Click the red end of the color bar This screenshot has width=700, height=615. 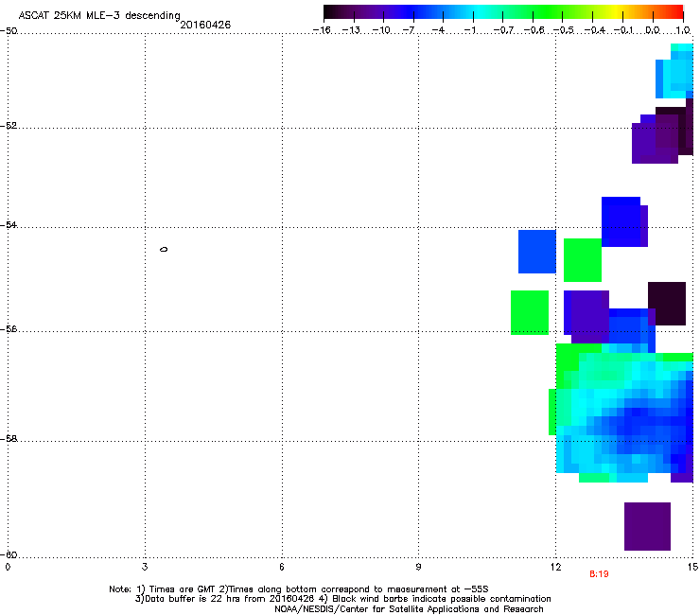coord(676,12)
